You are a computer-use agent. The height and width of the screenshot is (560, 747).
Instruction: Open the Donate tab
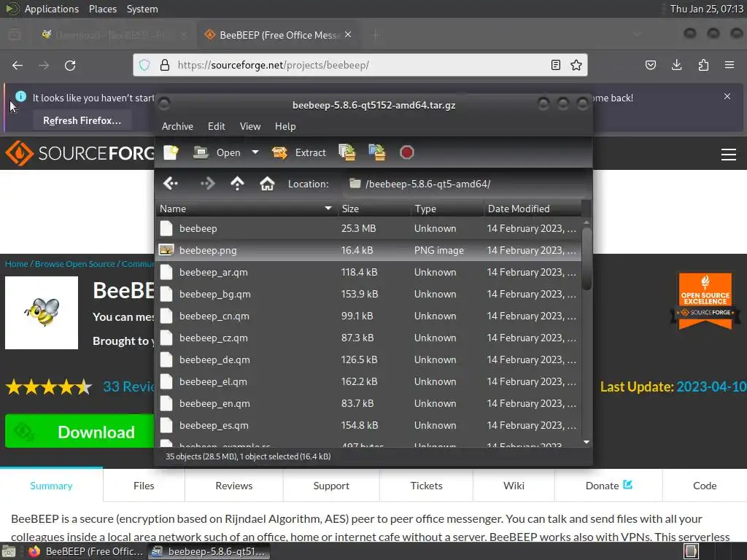[608, 486]
